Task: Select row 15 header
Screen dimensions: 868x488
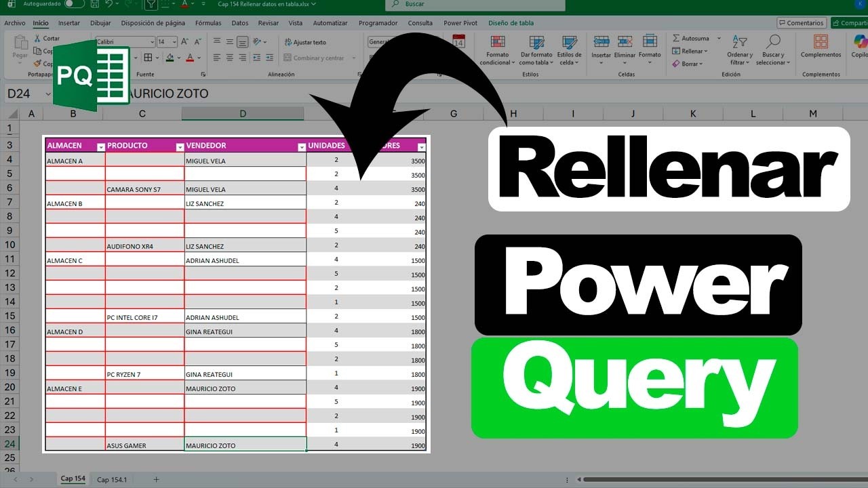Action: pyautogui.click(x=9, y=317)
